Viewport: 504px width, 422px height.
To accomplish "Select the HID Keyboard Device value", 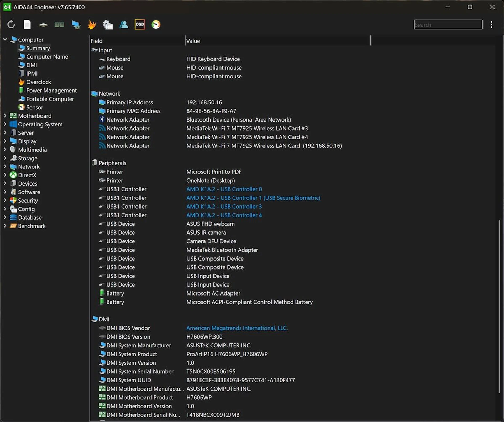I will (x=213, y=59).
